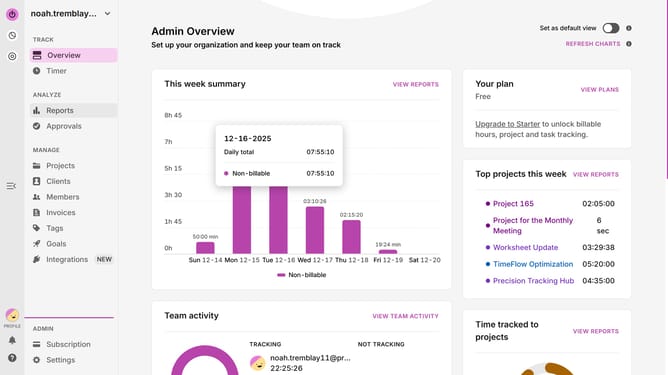Open the notifications bell icon
This screenshot has height=375, width=668.
click(12, 340)
